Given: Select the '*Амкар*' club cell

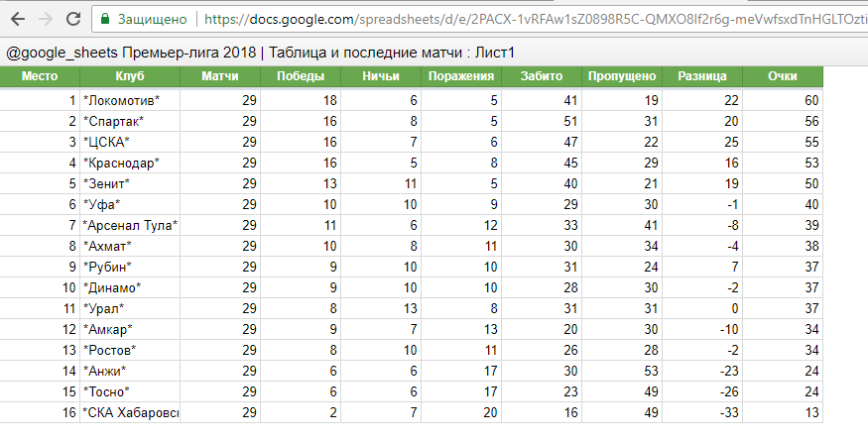Looking at the screenshot, I should coord(130,329).
